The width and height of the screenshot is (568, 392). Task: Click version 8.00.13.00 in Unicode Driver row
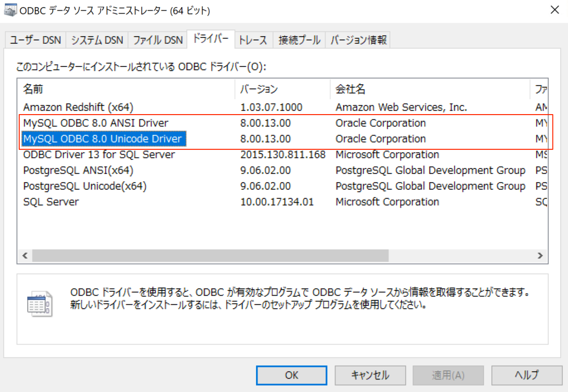(266, 139)
